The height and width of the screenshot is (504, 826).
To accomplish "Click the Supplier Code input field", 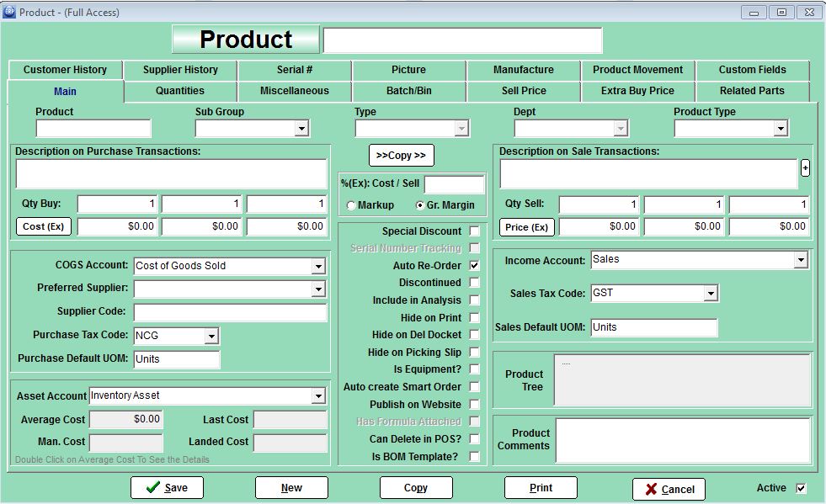I will [x=230, y=312].
